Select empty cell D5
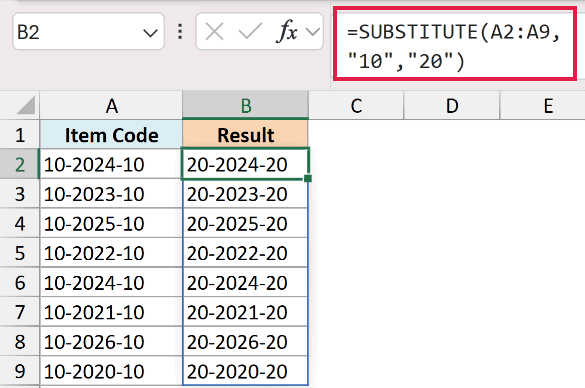This screenshot has height=388, width=585. (452, 253)
